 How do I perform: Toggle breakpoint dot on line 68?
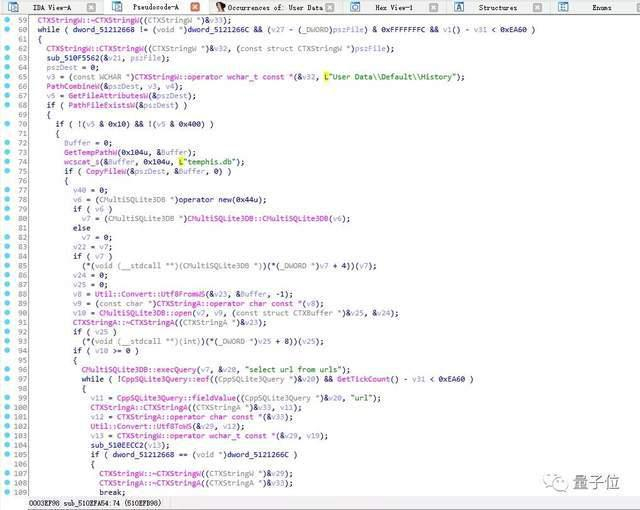pos(7,105)
